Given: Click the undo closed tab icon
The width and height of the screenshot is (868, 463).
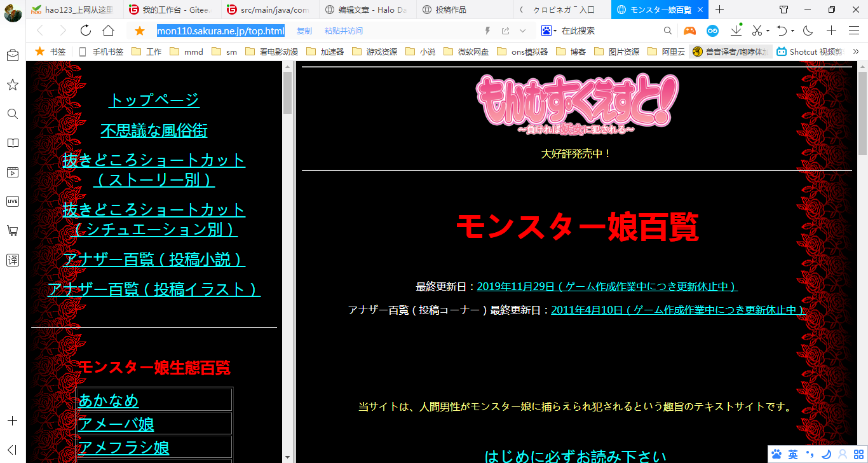Looking at the screenshot, I should 782,31.
